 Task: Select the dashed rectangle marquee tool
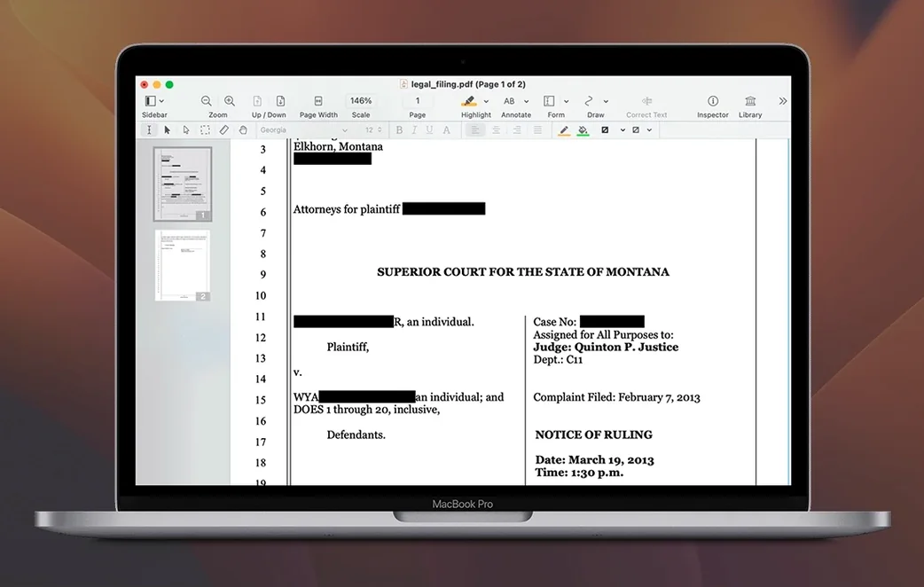205,129
